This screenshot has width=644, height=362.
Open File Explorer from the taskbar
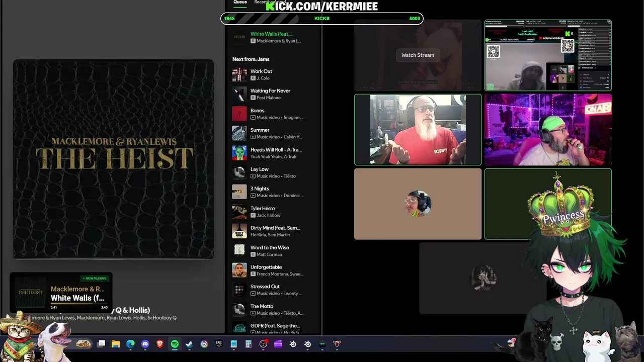coord(116,344)
